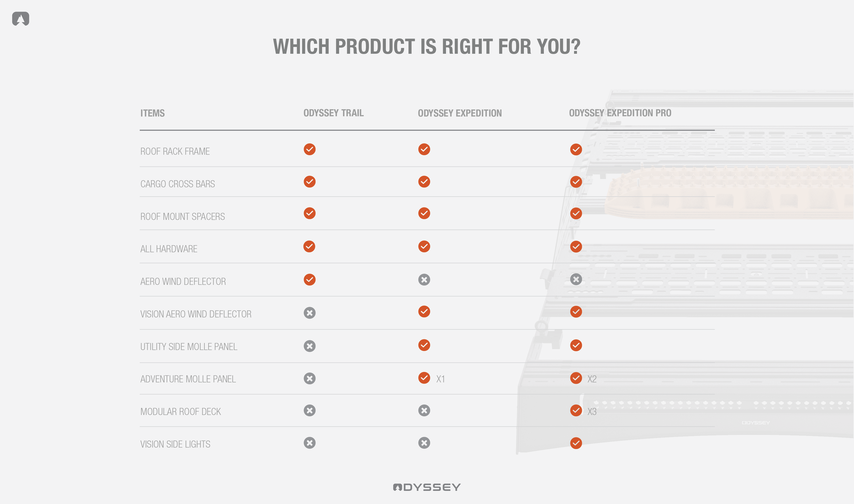
Task: Click the Odyssey wordmark logo at bottom
Action: [x=427, y=487]
